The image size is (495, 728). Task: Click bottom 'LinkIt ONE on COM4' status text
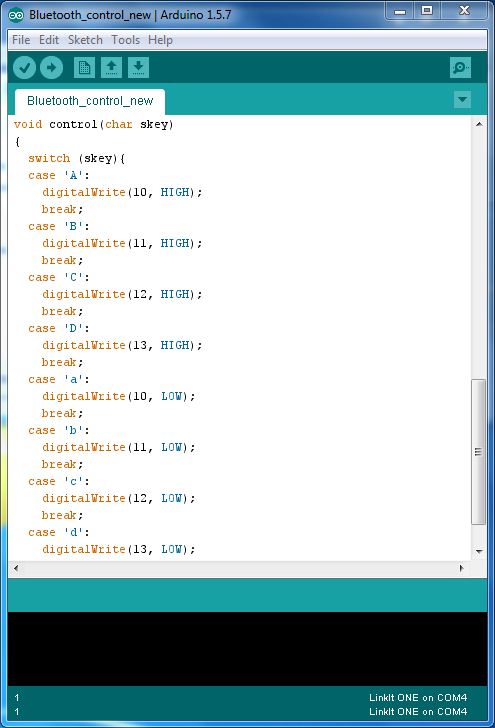click(x=418, y=712)
